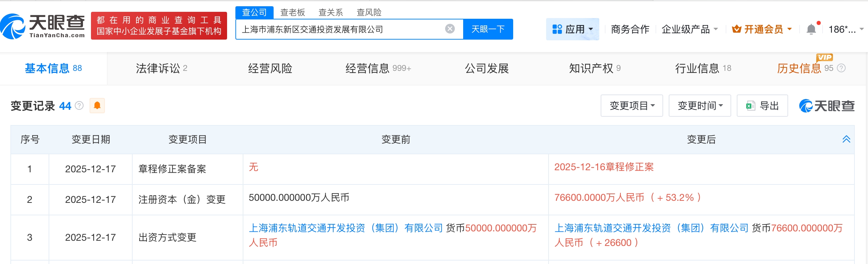This screenshot has height=264, width=868.
Task: Switch to the 查风险 search tab
Action: pyautogui.click(x=369, y=13)
